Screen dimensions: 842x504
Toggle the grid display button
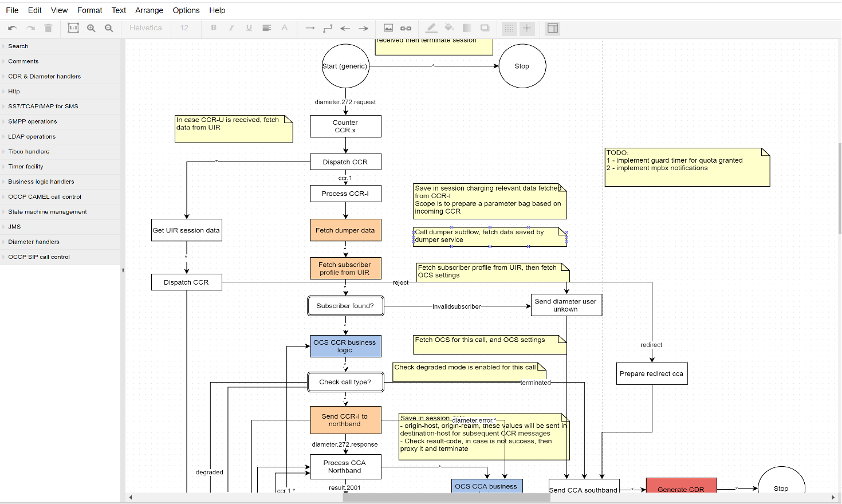[509, 28]
